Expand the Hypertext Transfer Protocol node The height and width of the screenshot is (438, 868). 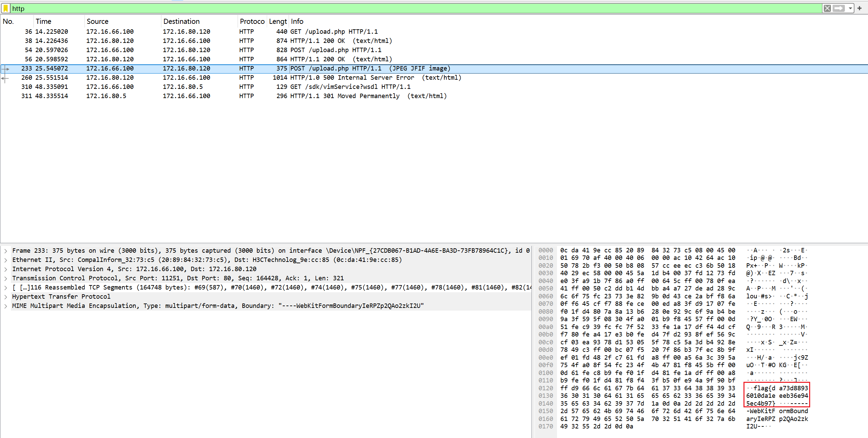coord(6,297)
